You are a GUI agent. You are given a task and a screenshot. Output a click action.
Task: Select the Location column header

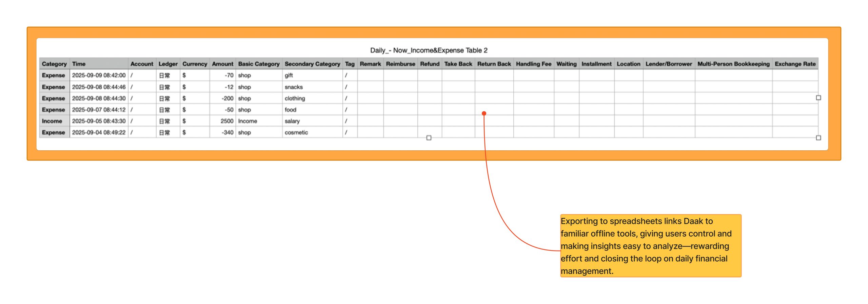click(x=628, y=64)
